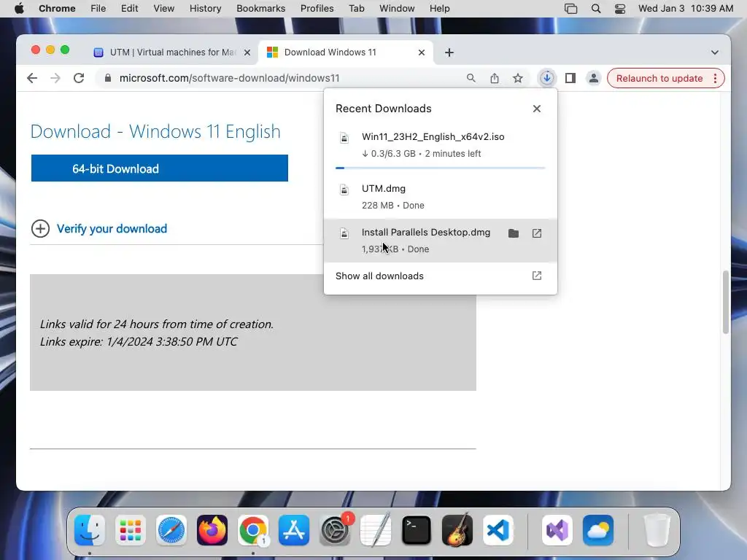Image resolution: width=747 pixels, height=560 pixels.
Task: Click the Chrome icon in the Dock
Action: point(253,530)
